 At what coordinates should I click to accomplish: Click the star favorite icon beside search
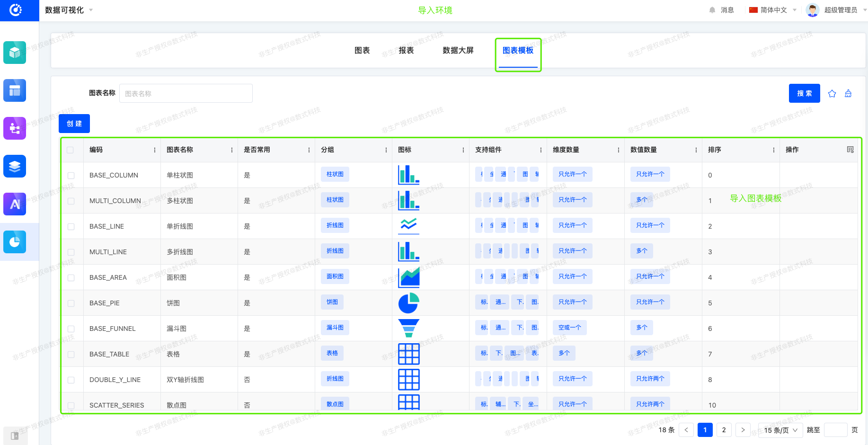[832, 93]
